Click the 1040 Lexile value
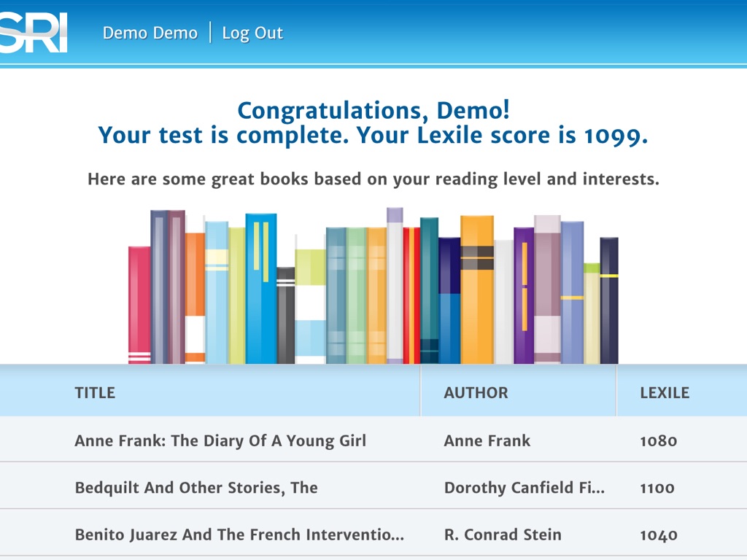The height and width of the screenshot is (560, 747). coord(658,534)
